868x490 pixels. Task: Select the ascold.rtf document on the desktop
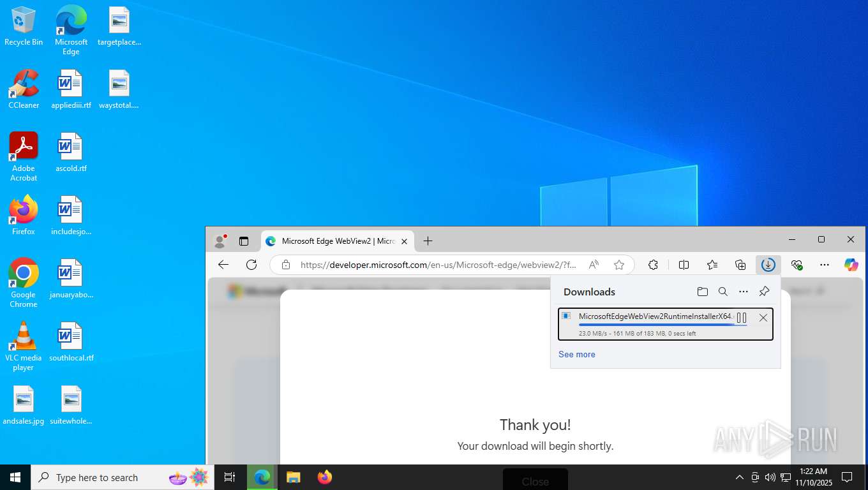click(71, 152)
